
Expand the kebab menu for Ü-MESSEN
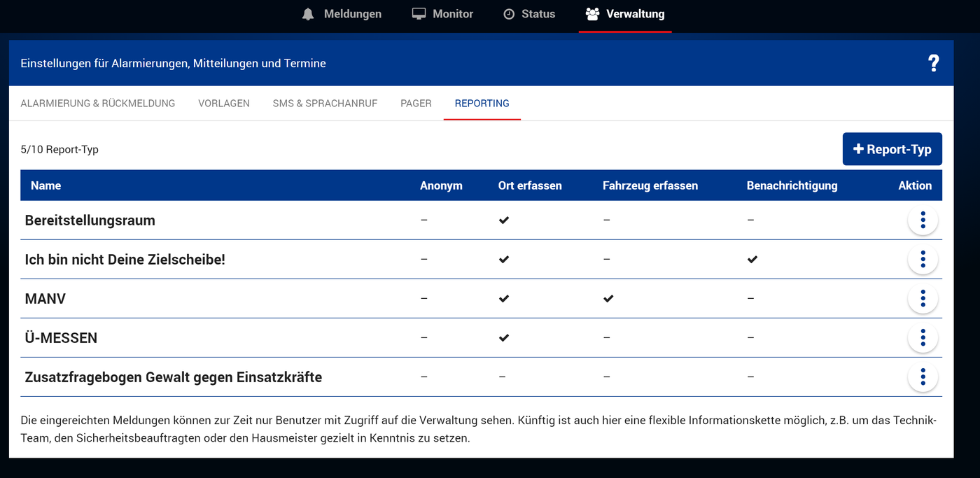pyautogui.click(x=923, y=337)
